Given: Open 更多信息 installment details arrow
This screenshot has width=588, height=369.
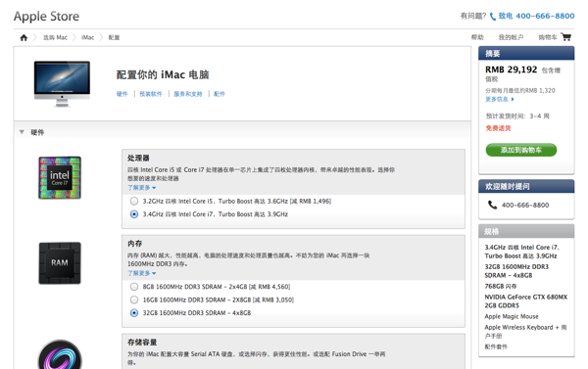Looking at the screenshot, I should coord(500,99).
